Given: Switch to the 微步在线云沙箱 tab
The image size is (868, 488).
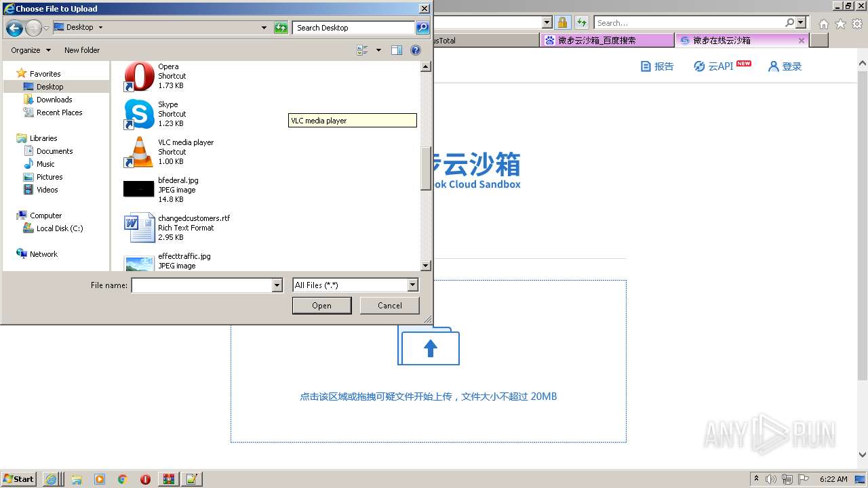Looking at the screenshot, I should [741, 41].
